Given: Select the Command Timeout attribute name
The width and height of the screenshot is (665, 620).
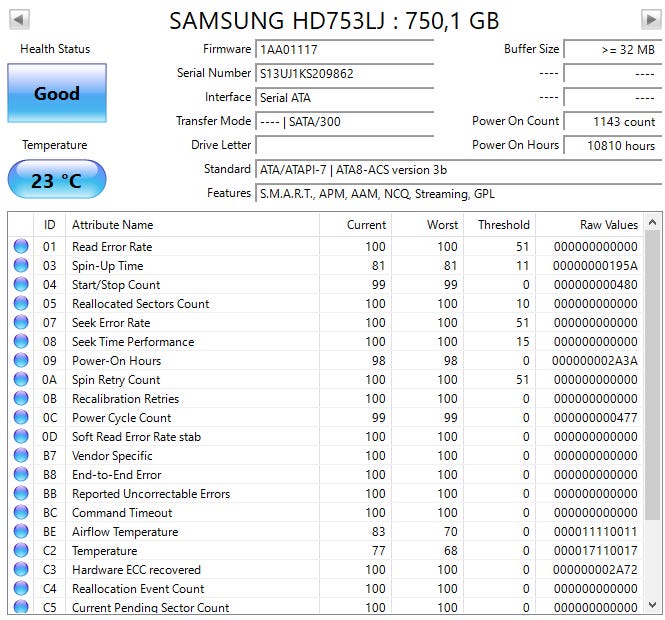Looking at the screenshot, I should [122, 513].
